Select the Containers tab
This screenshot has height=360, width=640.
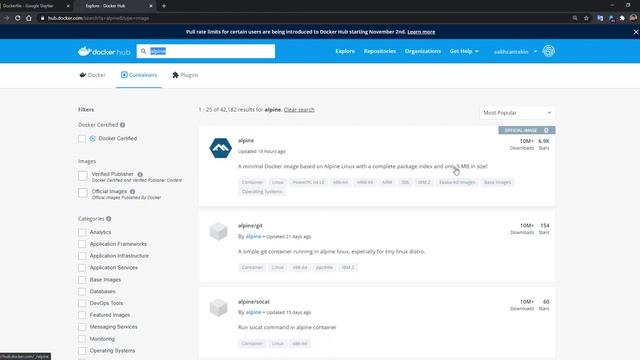pyautogui.click(x=139, y=75)
